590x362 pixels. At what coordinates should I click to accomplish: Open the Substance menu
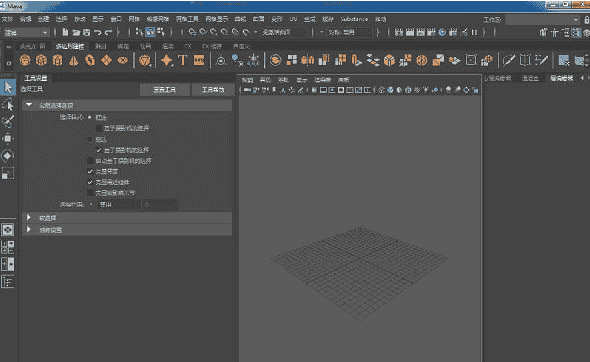pyautogui.click(x=354, y=19)
